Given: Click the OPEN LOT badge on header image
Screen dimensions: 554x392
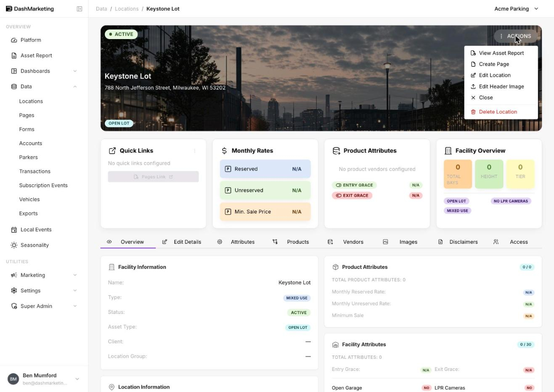Looking at the screenshot, I should tap(119, 124).
